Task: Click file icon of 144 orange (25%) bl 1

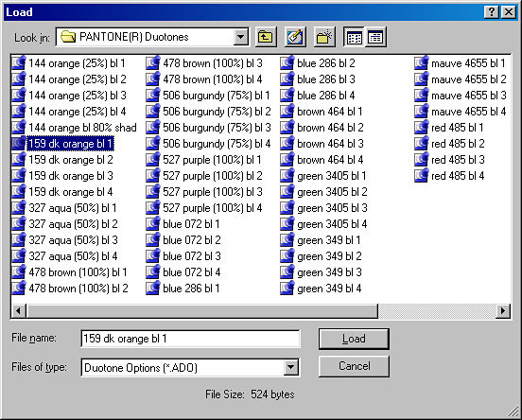Action: [19, 62]
